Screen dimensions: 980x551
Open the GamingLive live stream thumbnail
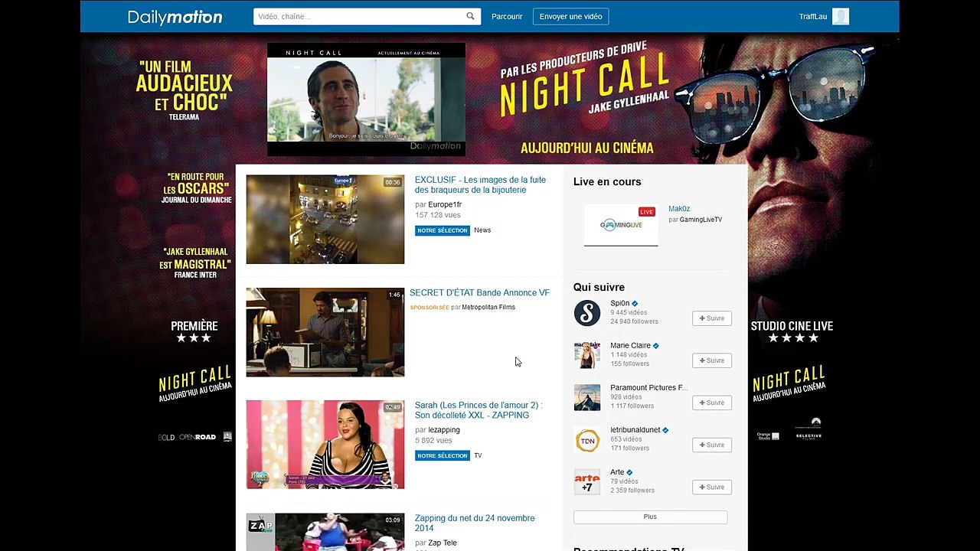pyautogui.click(x=621, y=225)
